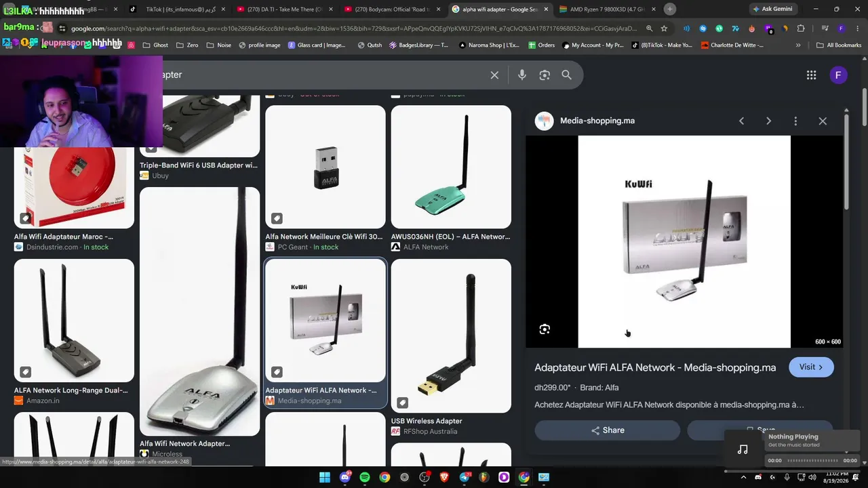Close the alpha wifi adapter Google tab
This screenshot has height=488, width=868.
[x=545, y=9]
